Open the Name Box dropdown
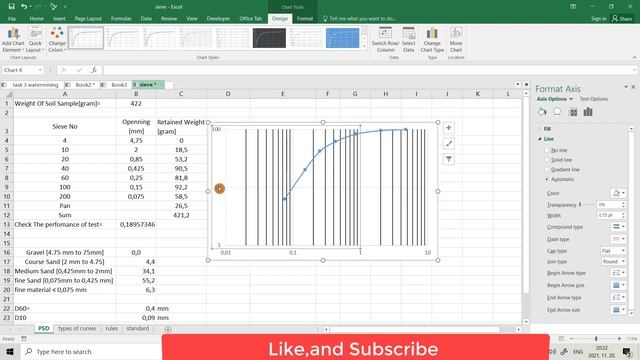Viewport: 640px width, 360px height. tap(40, 70)
